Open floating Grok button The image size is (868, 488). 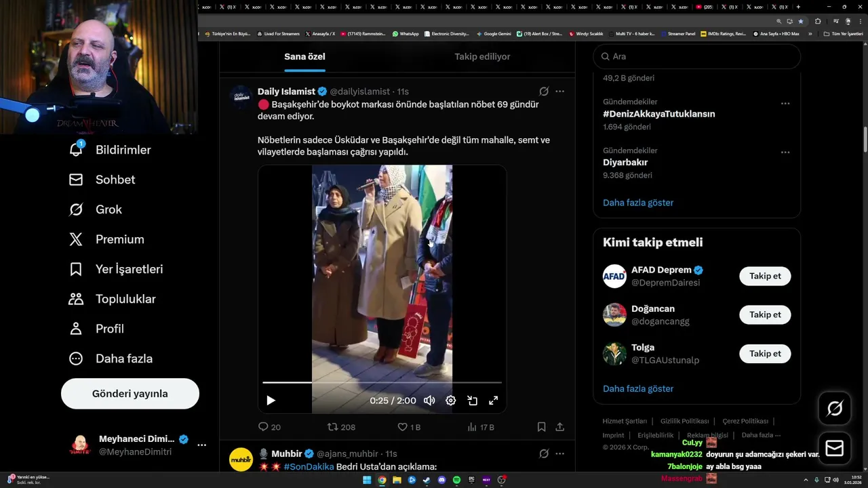(x=835, y=408)
